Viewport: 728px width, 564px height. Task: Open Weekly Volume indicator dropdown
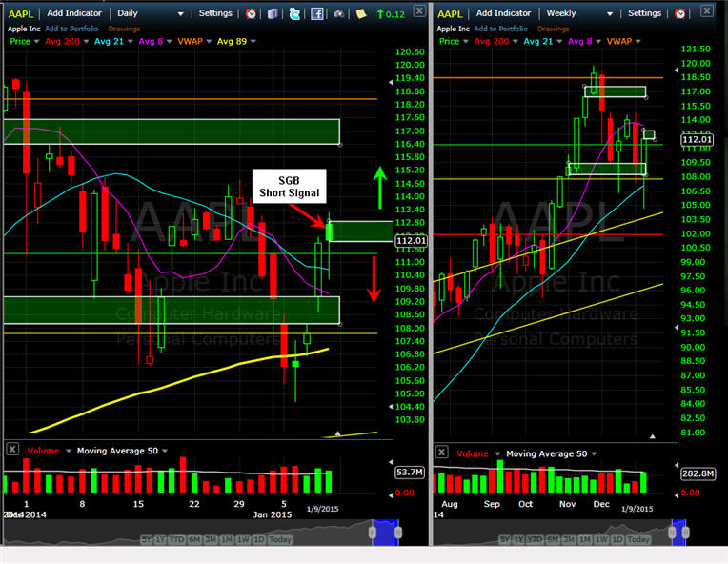[x=497, y=454]
